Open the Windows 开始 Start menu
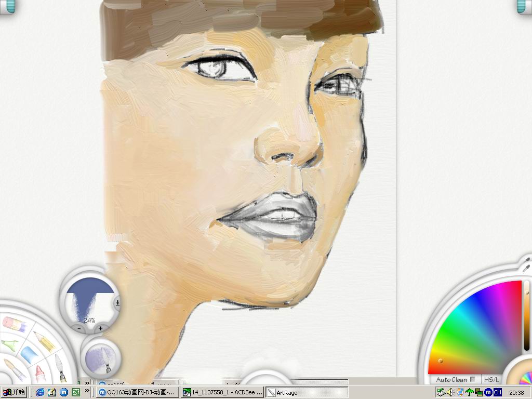This screenshot has height=399, width=532. [14, 392]
